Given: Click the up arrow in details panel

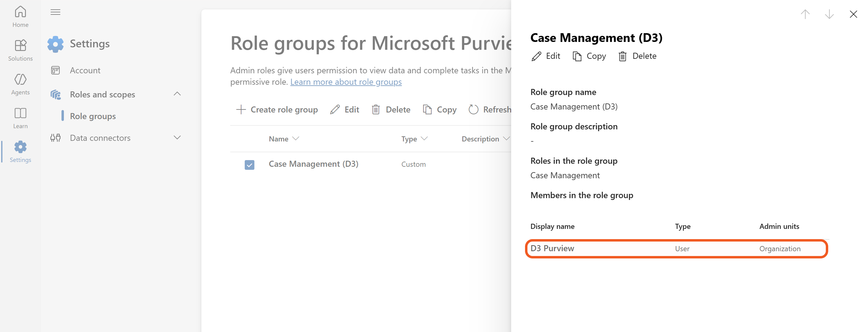Looking at the screenshot, I should coord(805,14).
